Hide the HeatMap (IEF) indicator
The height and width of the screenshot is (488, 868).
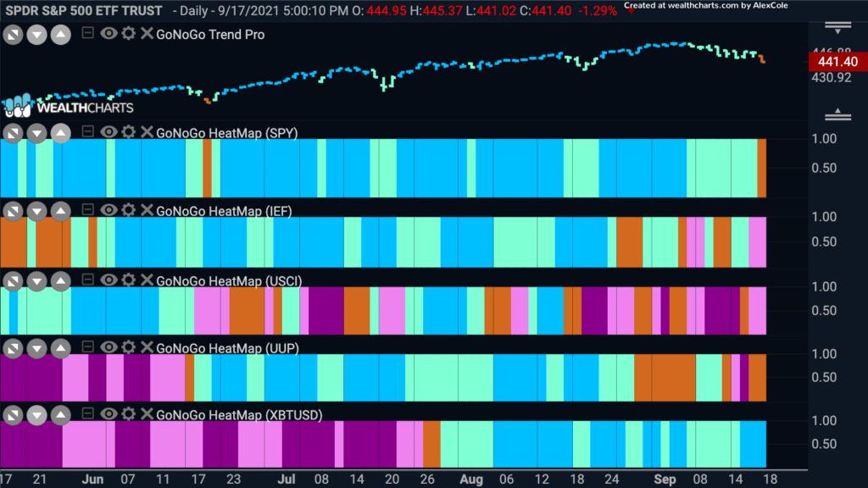108,210
